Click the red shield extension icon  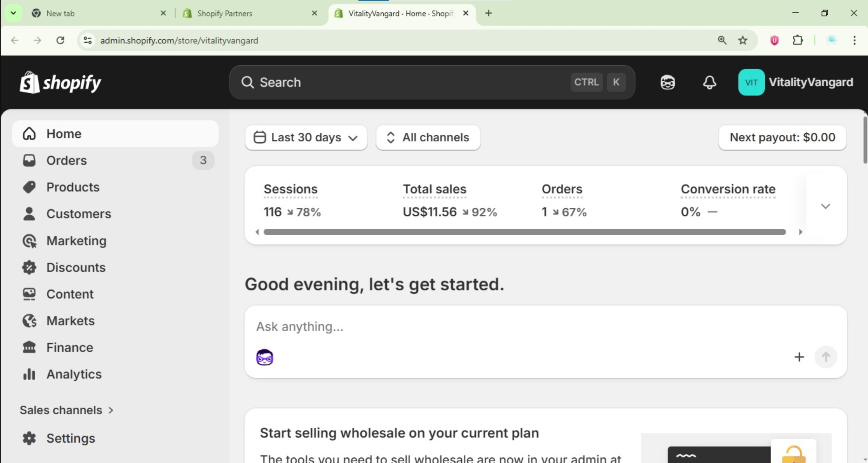click(x=774, y=40)
